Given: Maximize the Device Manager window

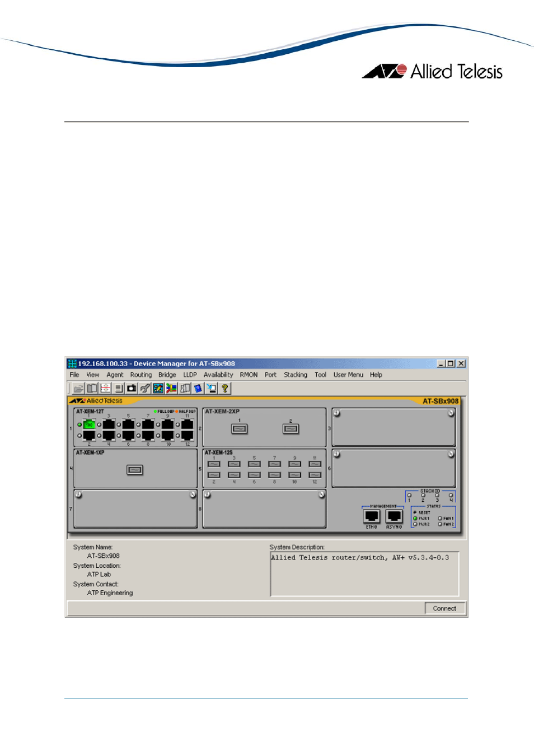Looking at the screenshot, I should tap(451, 363).
